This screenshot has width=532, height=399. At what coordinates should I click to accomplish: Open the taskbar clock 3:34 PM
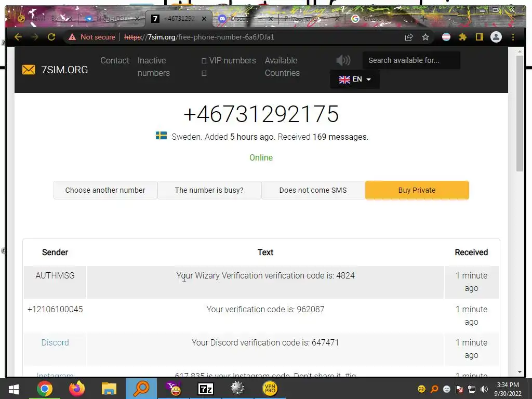tap(508, 389)
